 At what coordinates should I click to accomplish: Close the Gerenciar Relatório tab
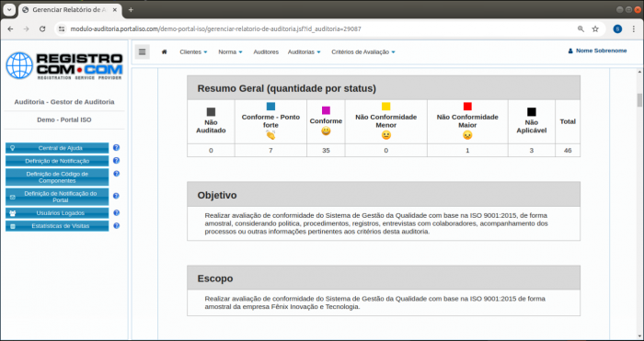[115, 10]
